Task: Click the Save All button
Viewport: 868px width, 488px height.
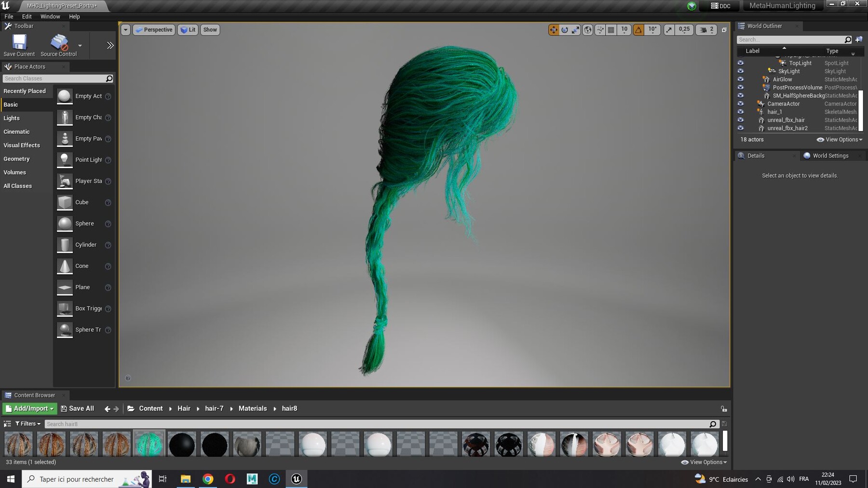Action: (x=77, y=409)
